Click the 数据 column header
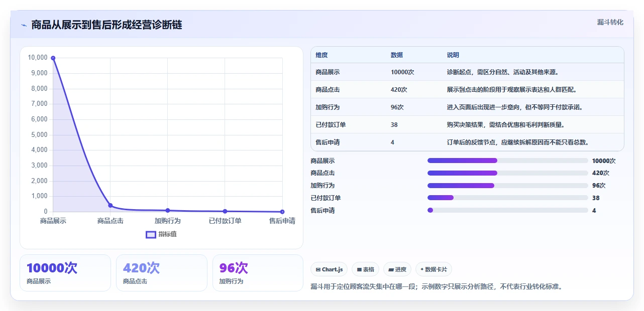The height and width of the screenshot is (311, 644). click(397, 55)
